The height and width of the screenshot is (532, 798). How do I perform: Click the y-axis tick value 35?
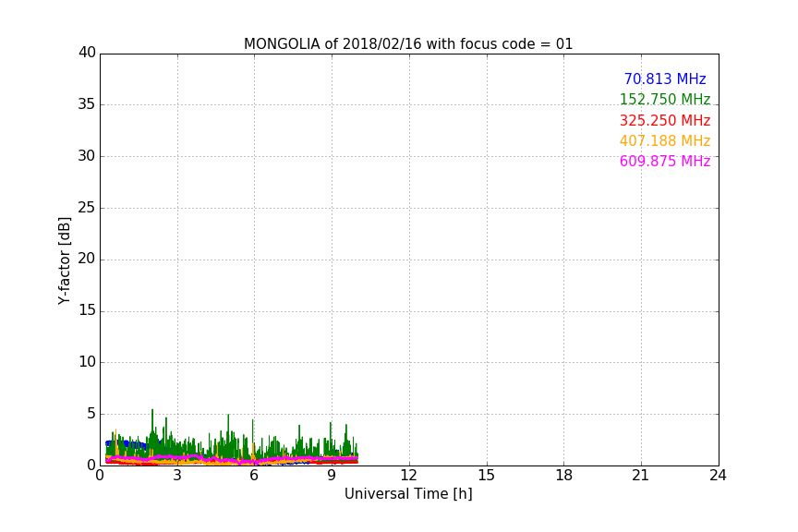tap(87, 104)
